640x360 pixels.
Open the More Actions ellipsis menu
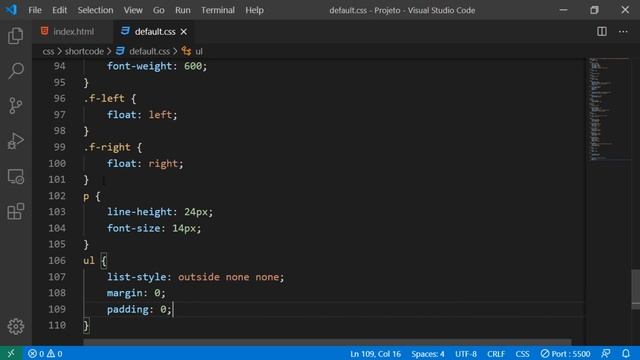pyautogui.click(x=623, y=31)
